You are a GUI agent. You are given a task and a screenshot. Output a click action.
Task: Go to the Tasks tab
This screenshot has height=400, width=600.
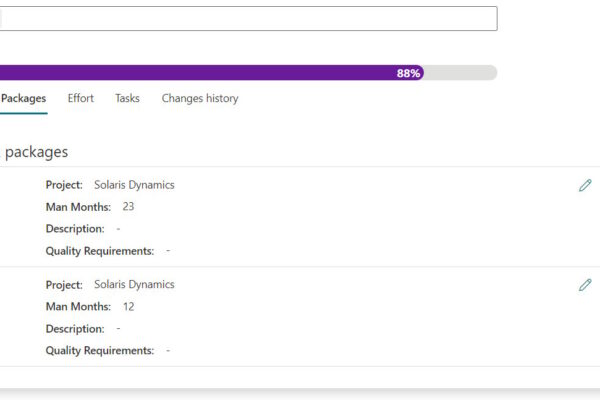tap(127, 99)
